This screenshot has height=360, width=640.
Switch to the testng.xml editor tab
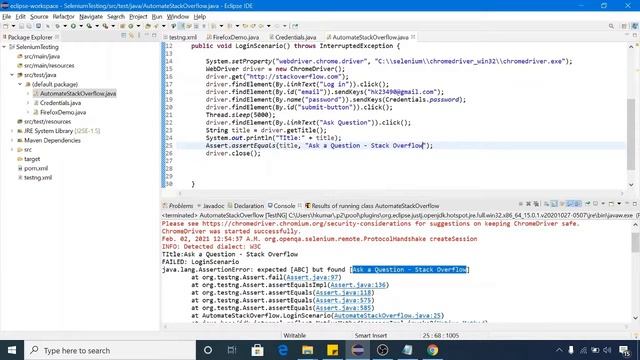point(180,37)
